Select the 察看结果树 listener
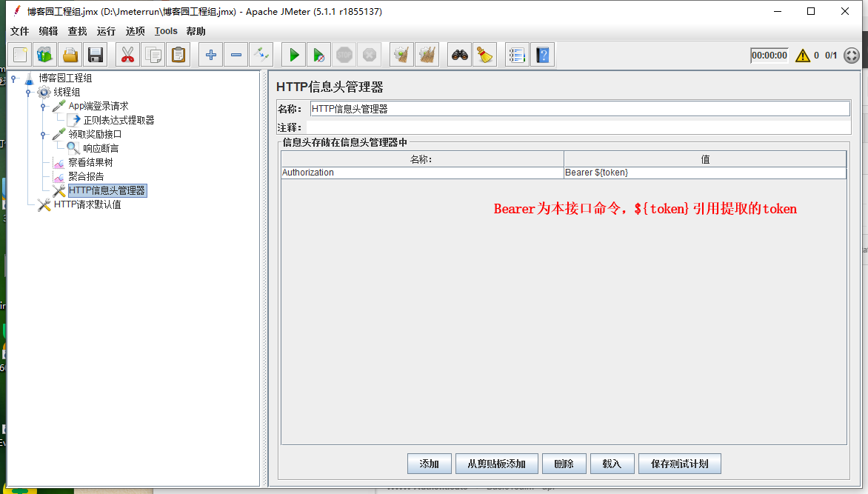Screen dimensions: 868x494 (90, 162)
